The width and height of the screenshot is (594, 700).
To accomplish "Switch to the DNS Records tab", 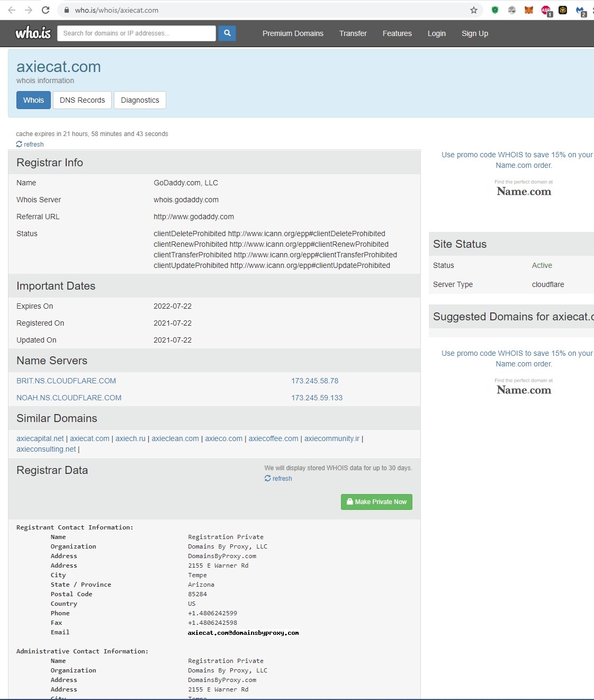I will pyautogui.click(x=83, y=100).
